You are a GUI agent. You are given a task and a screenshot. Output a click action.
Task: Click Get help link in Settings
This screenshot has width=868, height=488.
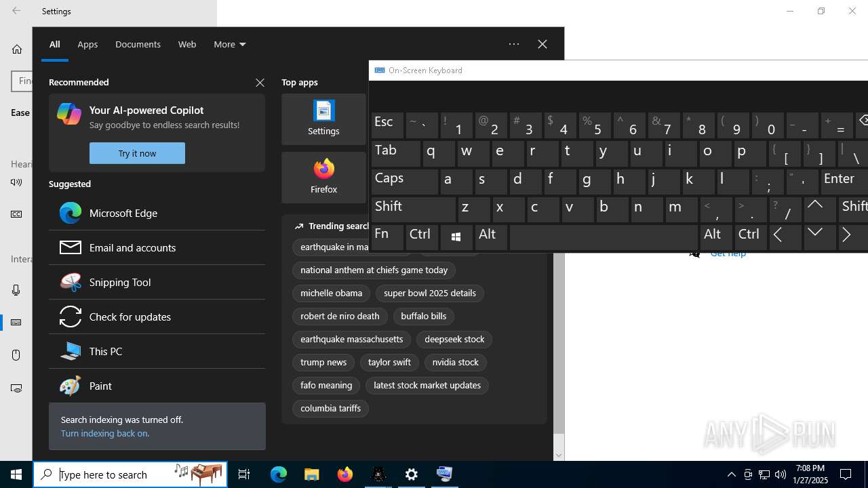click(728, 253)
